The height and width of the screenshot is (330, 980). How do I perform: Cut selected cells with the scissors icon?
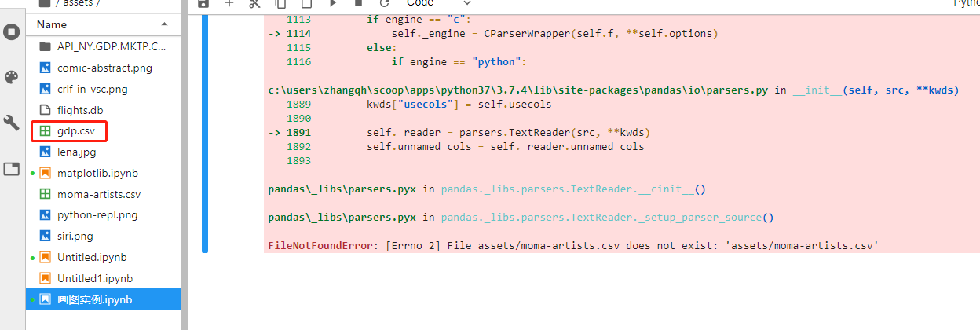click(254, 3)
